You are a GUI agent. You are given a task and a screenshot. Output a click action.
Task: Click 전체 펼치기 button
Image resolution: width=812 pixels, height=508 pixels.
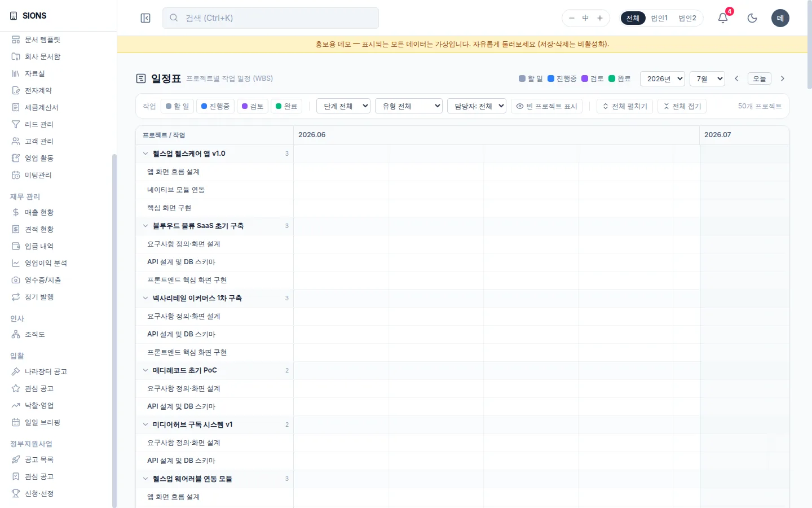(625, 106)
